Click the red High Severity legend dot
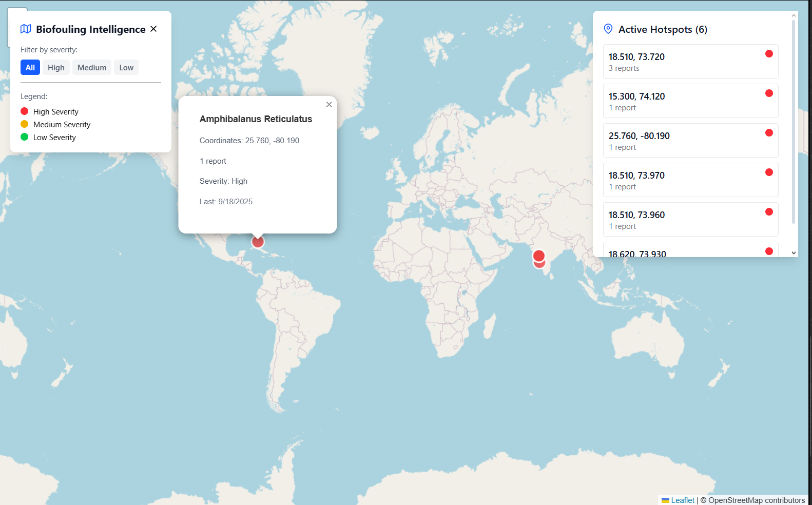This screenshot has width=812, height=505. [24, 111]
